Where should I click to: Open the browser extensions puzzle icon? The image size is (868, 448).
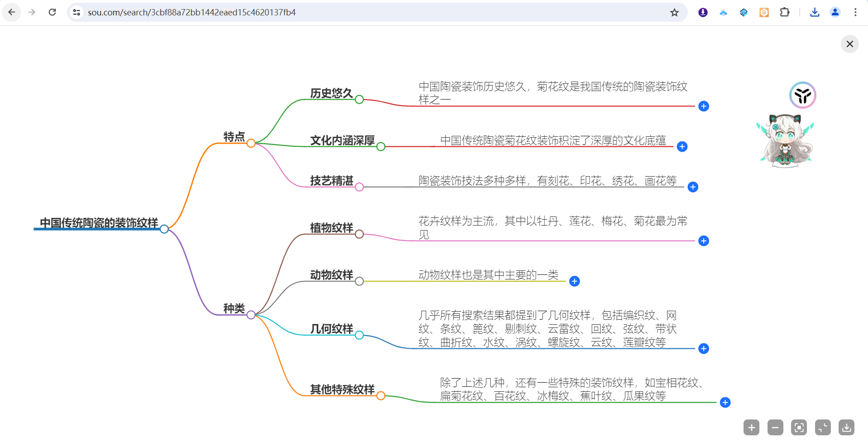click(x=785, y=12)
